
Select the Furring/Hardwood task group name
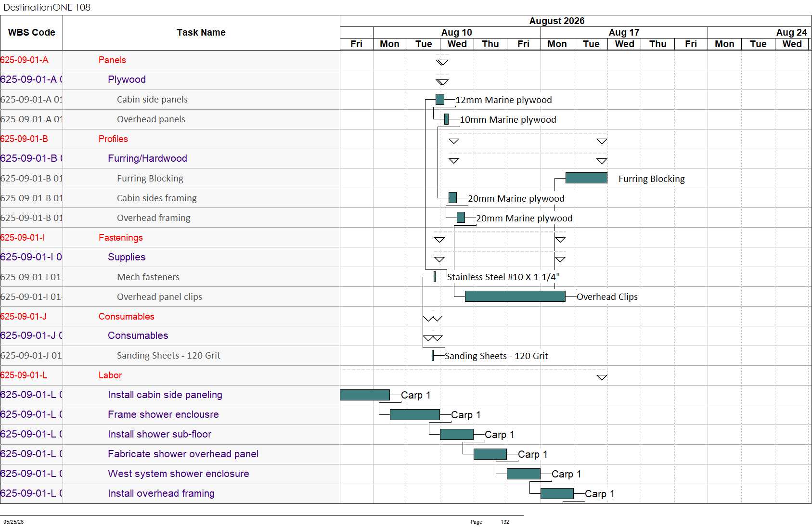147,159
